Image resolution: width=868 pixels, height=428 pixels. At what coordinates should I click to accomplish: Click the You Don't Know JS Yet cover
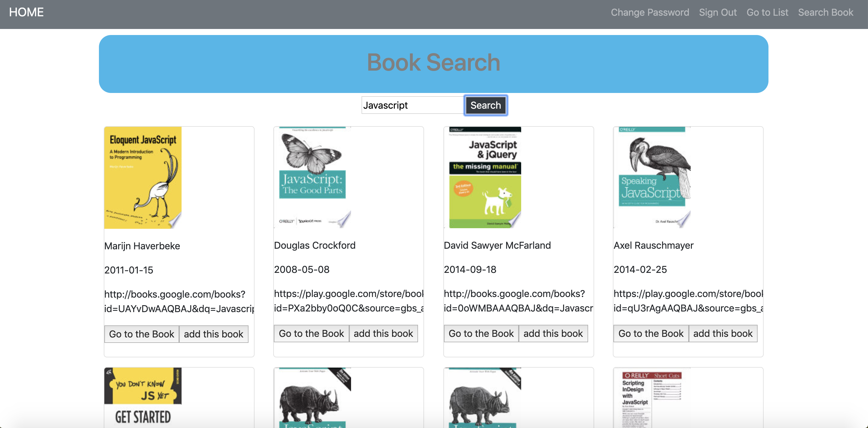tap(143, 398)
